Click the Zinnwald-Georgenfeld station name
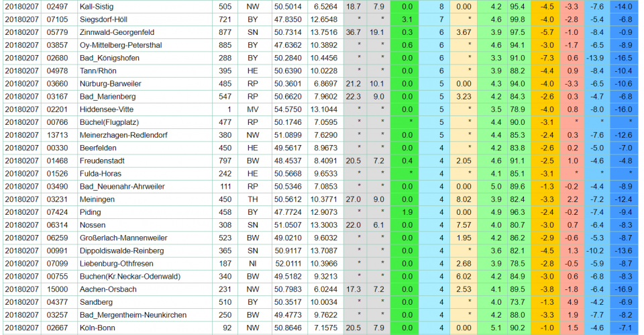644x335 pixels. [x=117, y=32]
